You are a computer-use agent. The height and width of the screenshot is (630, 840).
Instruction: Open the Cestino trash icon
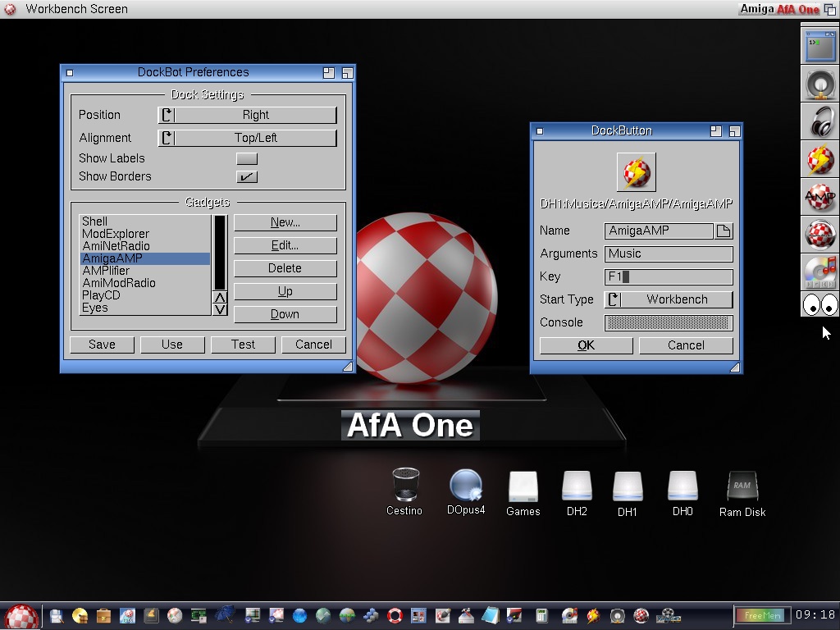[405, 485]
